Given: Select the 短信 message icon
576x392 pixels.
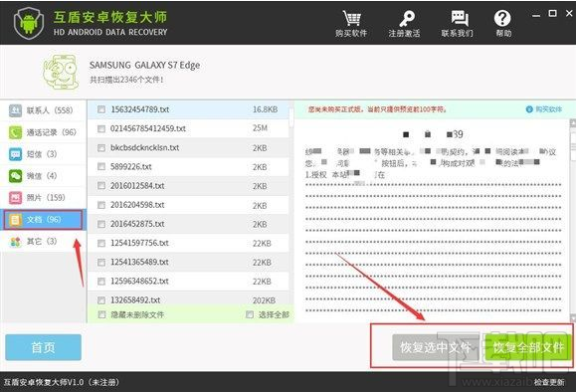Looking at the screenshot, I should point(16,154).
